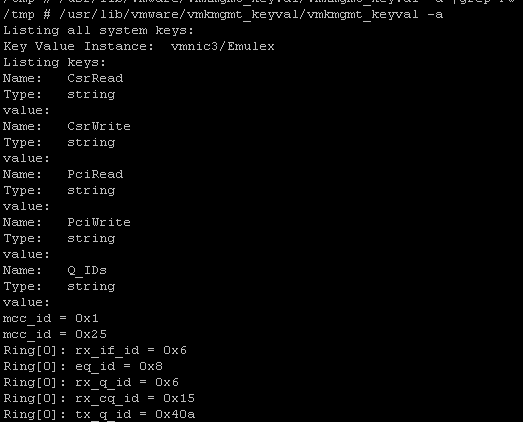Click the 'value:' label below Q_IDs
The width and height of the screenshot is (523, 422).
coord(26,302)
